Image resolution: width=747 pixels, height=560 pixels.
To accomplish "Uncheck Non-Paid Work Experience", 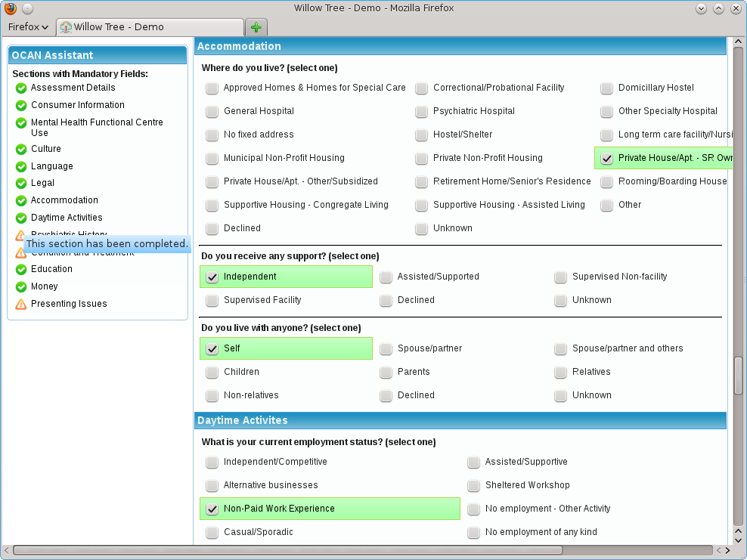I will point(212,509).
